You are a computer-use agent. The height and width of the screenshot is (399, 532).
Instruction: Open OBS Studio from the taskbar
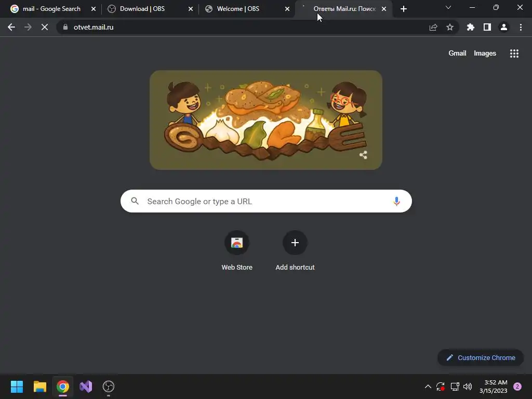[x=109, y=387]
